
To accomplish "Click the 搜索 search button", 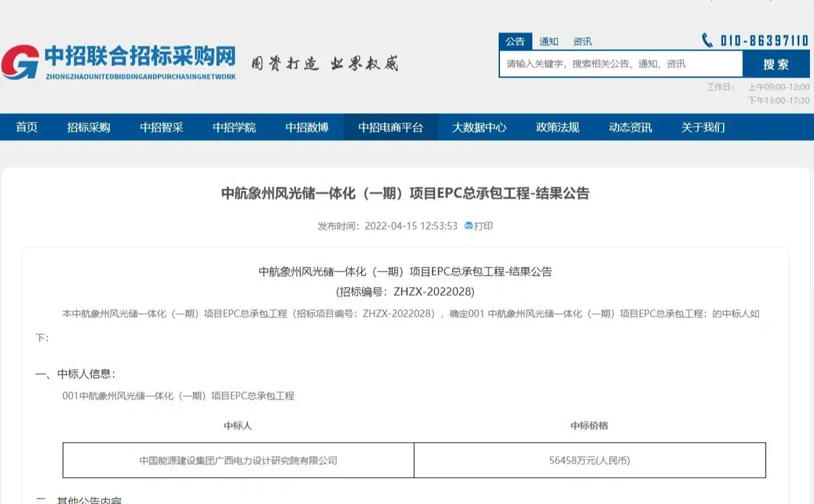I will point(776,64).
